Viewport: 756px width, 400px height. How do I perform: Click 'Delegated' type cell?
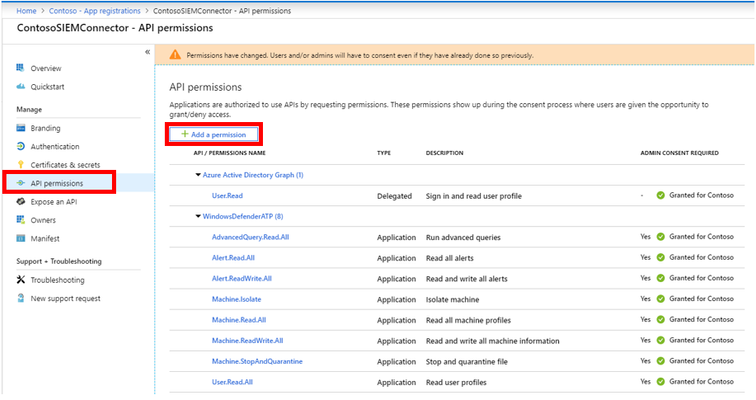(394, 196)
